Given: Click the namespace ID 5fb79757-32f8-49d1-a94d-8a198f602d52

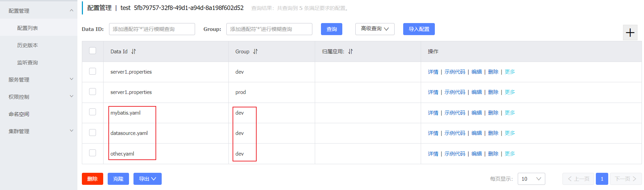Looking at the screenshot, I should (x=189, y=8).
